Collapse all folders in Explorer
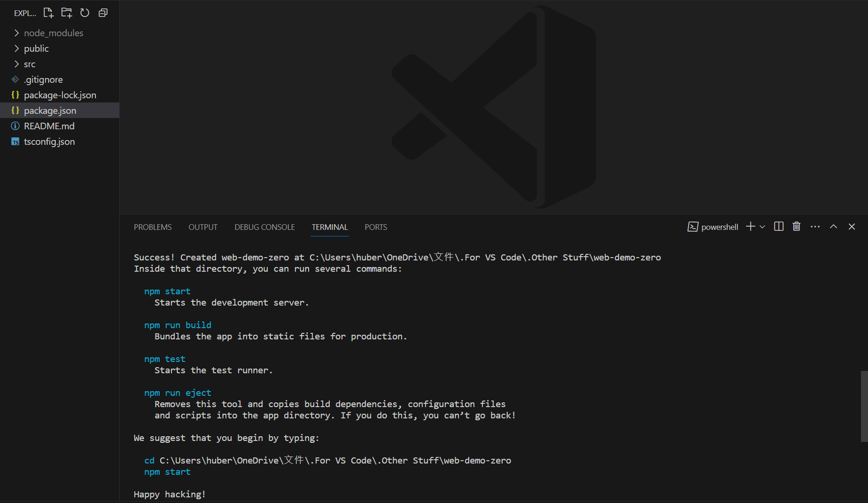 103,13
